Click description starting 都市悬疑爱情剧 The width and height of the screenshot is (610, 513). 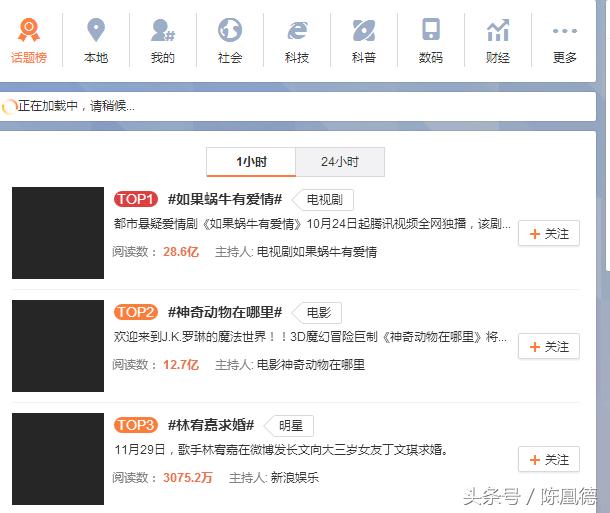coord(312,224)
